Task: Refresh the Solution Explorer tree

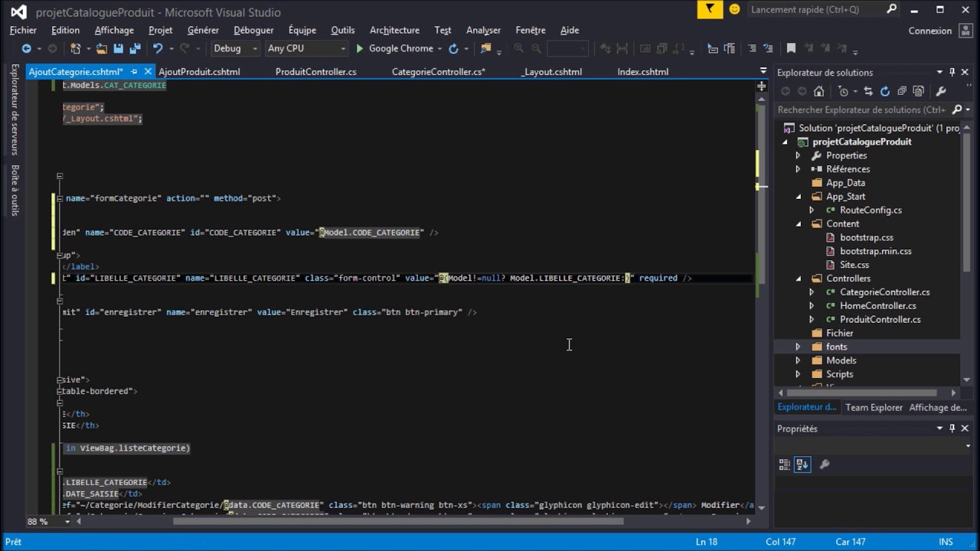Action: coord(885,91)
